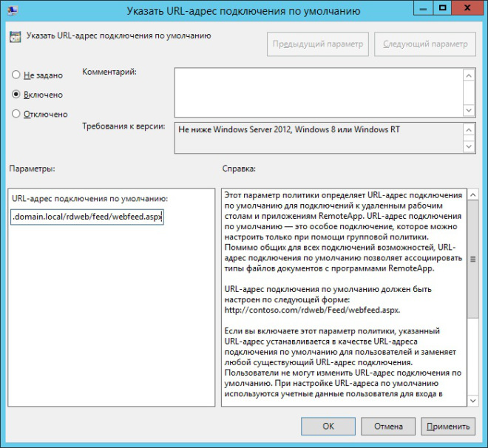Click the default connection URL input field
488x448 pixels.
87,217
